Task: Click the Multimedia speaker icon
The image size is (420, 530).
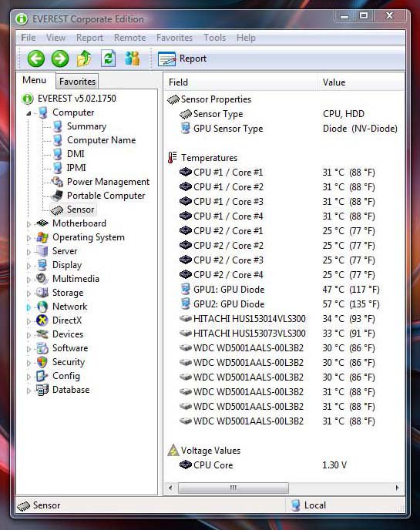Action: [42, 279]
